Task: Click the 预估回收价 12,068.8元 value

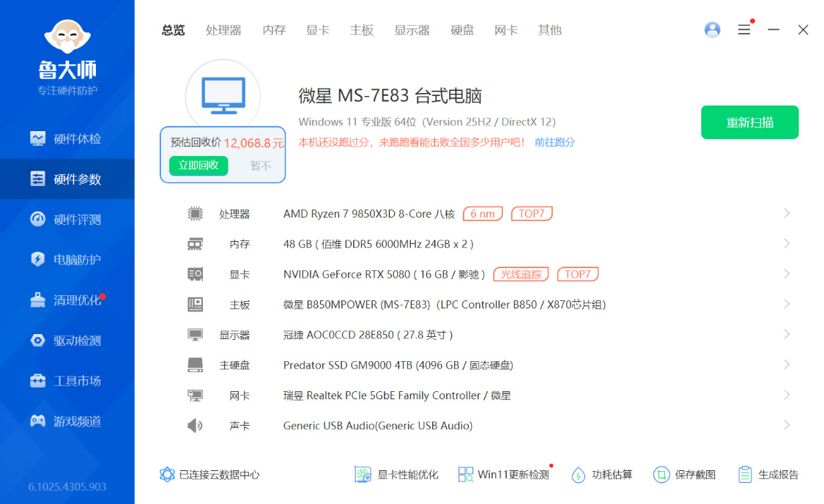Action: pyautogui.click(x=254, y=143)
